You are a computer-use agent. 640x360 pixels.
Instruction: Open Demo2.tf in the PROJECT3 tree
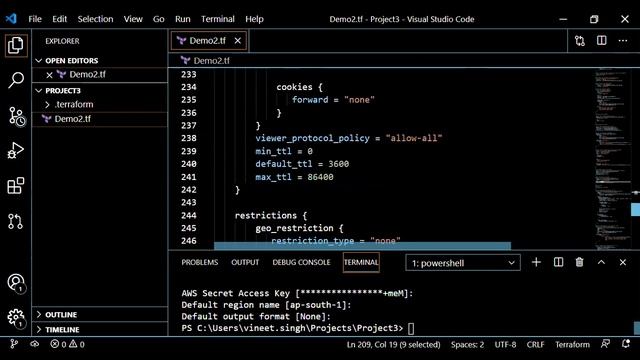(100, 119)
